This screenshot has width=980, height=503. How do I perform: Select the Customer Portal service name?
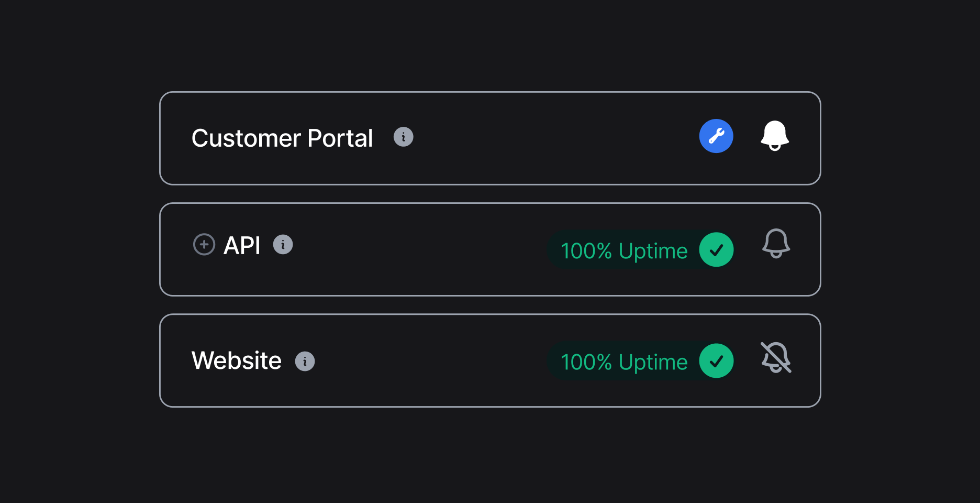point(282,138)
